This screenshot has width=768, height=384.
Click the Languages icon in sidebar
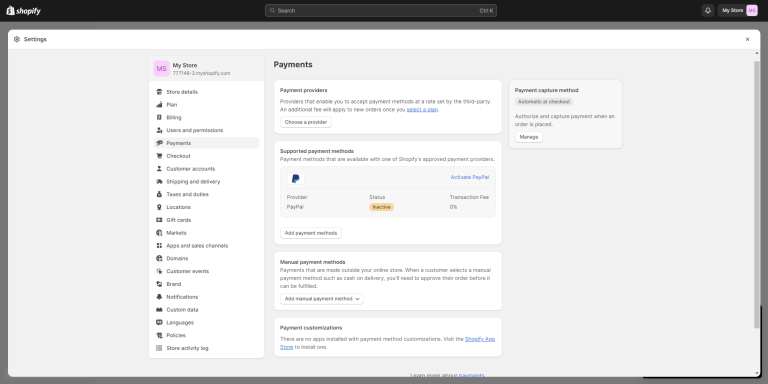(159, 323)
